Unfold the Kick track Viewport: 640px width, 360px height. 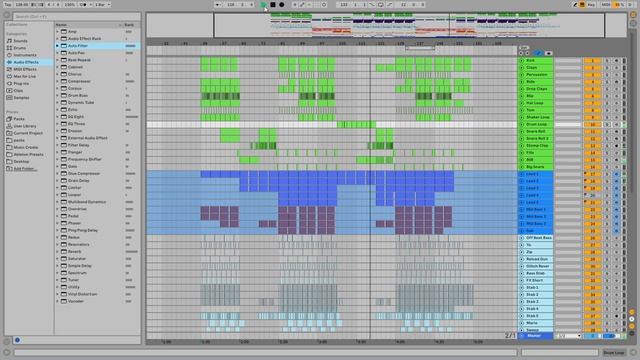point(521,60)
